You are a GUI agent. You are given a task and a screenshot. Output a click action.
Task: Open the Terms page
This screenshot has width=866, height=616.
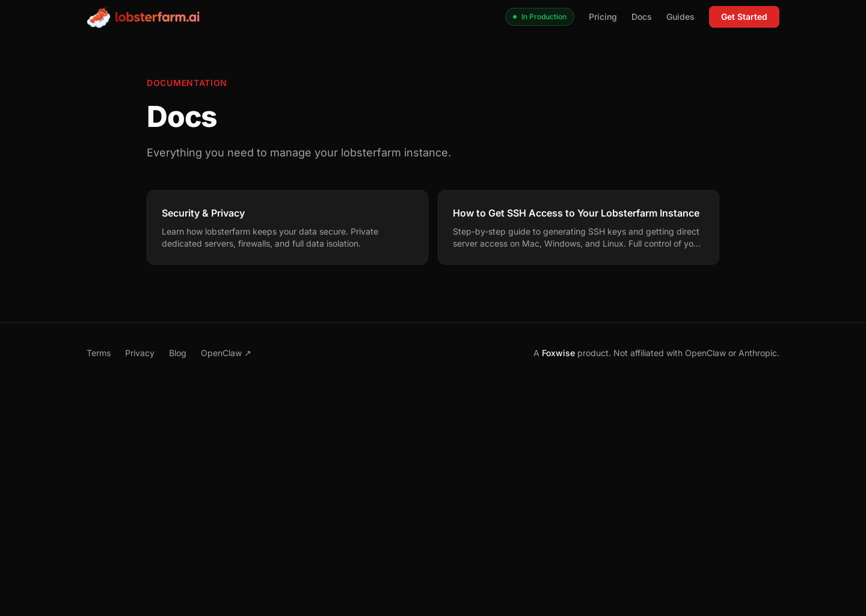[x=99, y=353]
